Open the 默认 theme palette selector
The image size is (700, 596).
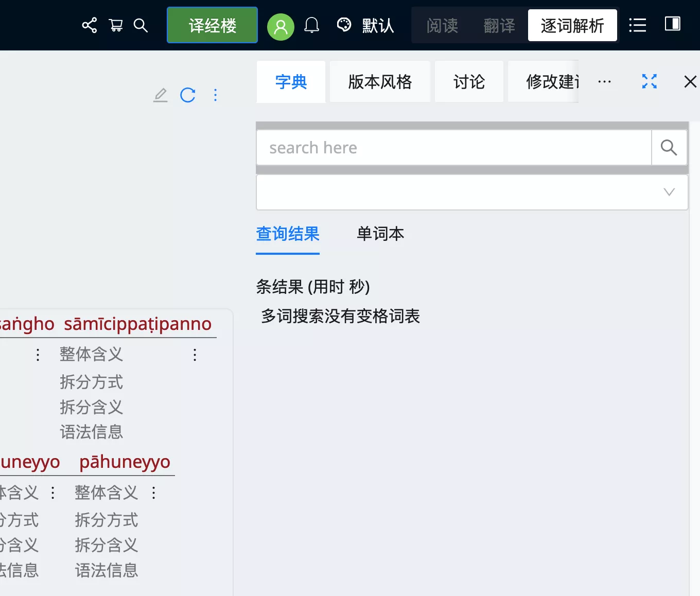[x=365, y=25]
